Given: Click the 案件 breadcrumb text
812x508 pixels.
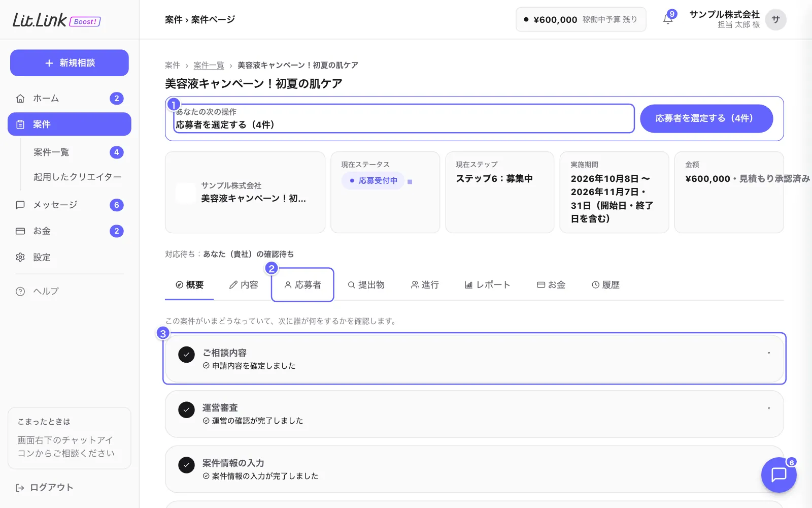Looking at the screenshot, I should (173, 66).
